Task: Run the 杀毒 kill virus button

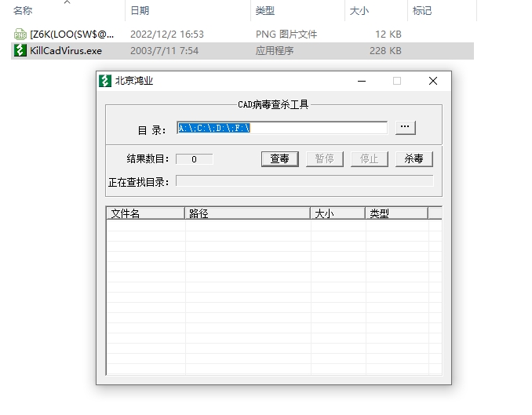Action: [414, 158]
